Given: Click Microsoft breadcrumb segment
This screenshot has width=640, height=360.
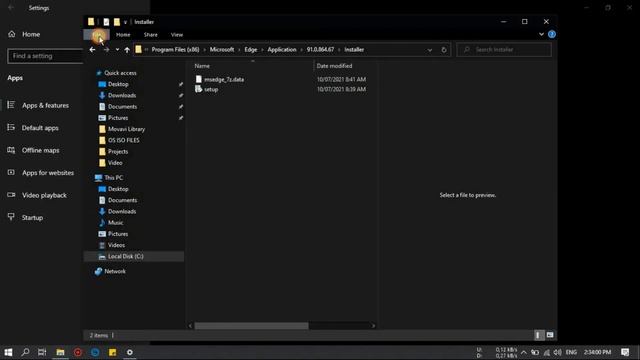Looking at the screenshot, I should tap(222, 49).
